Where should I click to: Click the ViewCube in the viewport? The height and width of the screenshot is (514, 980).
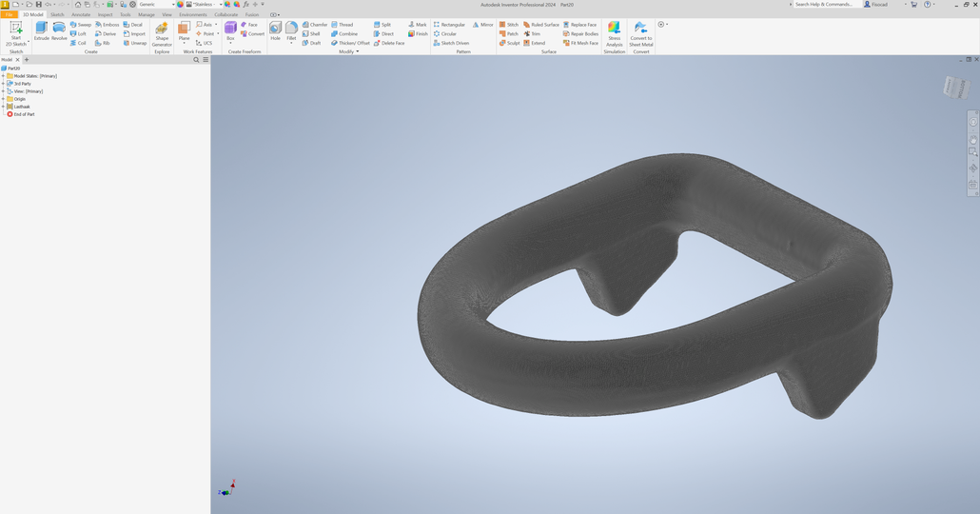click(954, 89)
